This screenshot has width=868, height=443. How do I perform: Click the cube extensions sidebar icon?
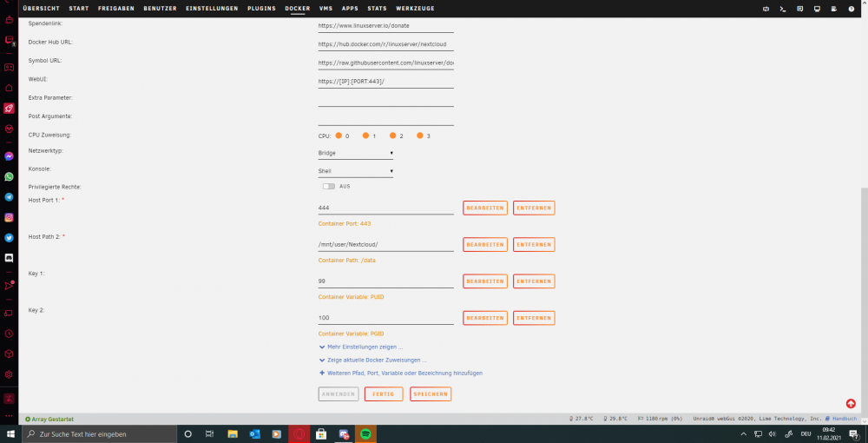coord(9,354)
